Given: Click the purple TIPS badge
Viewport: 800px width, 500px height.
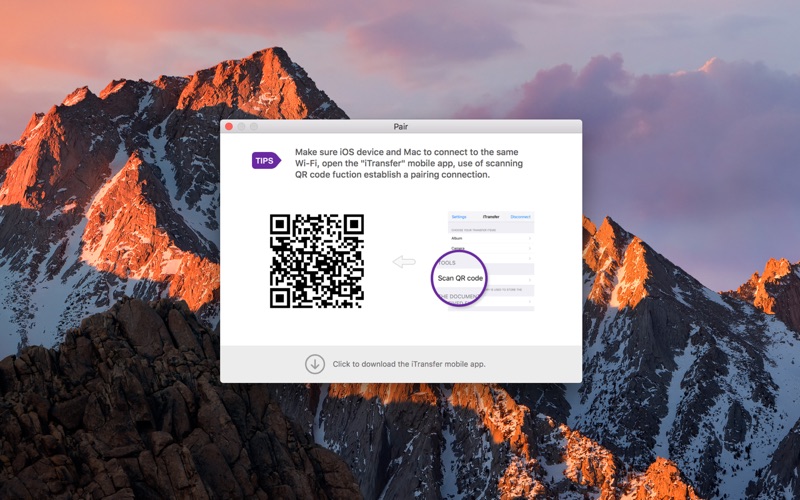Looking at the screenshot, I should point(266,161).
